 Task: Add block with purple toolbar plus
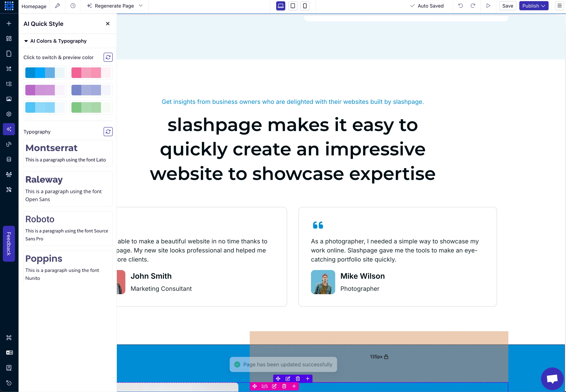tap(308, 379)
